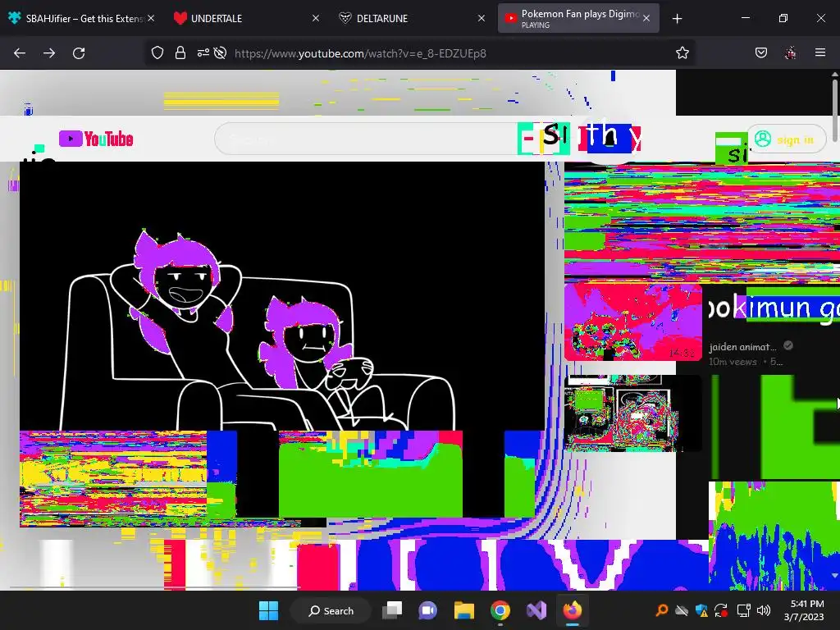
Task: Switch to the UNDERTALE tab
Action: 244,19
